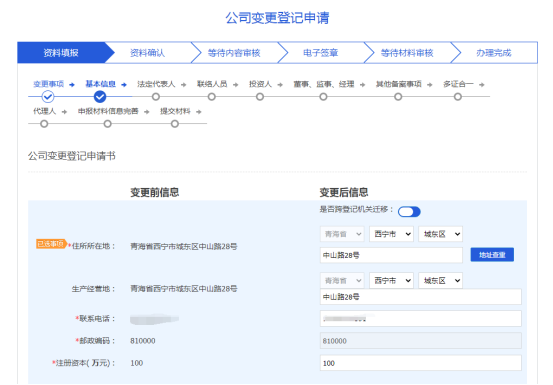The height and width of the screenshot is (385, 553).
Task: Toggle the 是否跨登记机关迁移 switch
Action: (409, 212)
